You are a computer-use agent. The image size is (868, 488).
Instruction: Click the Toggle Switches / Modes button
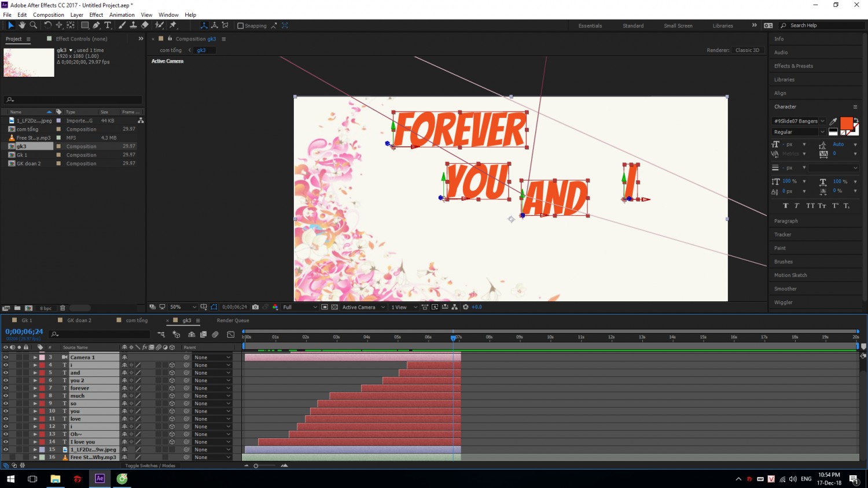(150, 465)
